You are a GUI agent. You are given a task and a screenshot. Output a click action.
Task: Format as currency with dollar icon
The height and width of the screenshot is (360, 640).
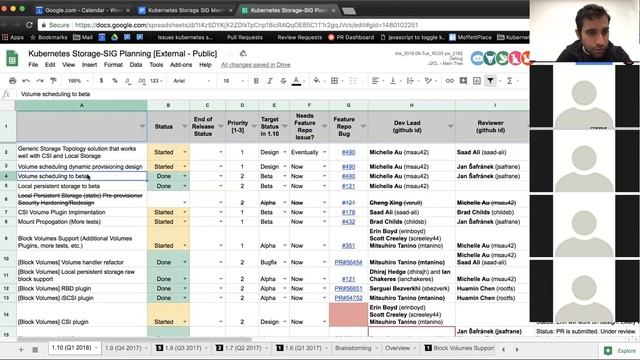(x=101, y=81)
